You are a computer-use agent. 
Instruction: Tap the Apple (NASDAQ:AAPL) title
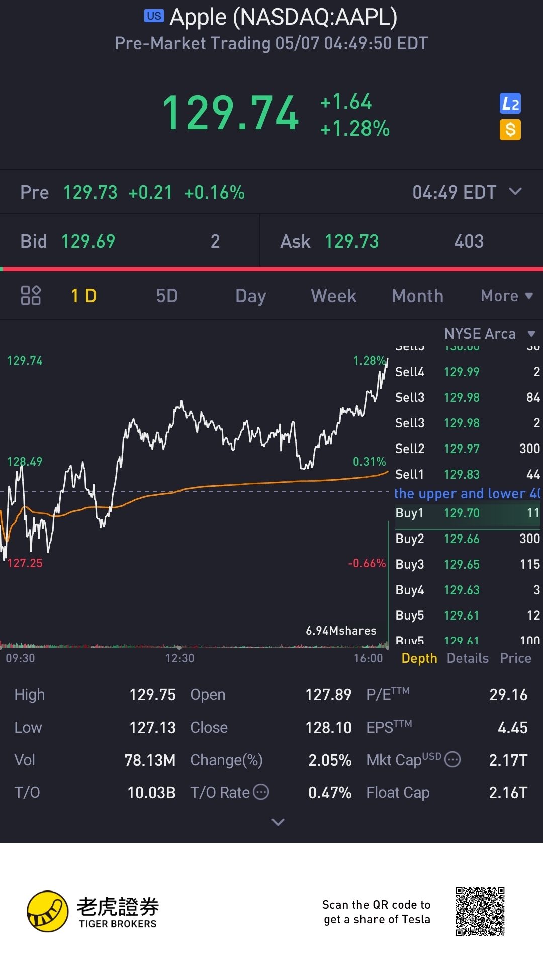click(x=284, y=17)
